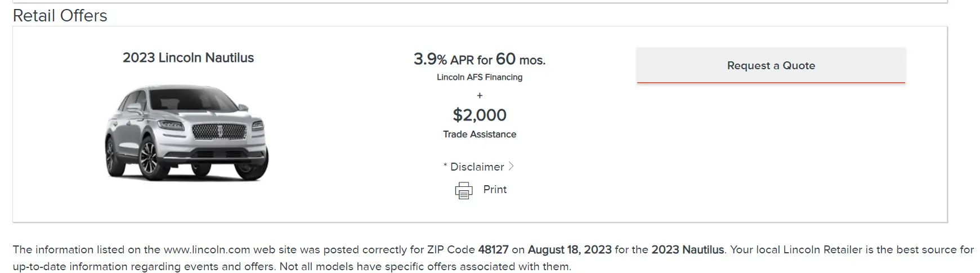Click the August 18, 2023 date
The width and height of the screenshot is (980, 273).
pyautogui.click(x=570, y=249)
